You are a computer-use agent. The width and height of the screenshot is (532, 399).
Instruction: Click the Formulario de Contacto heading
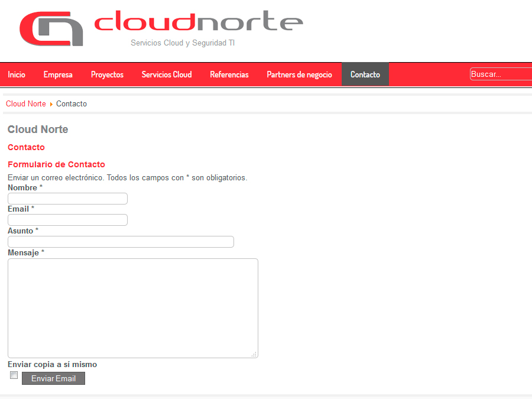56,164
